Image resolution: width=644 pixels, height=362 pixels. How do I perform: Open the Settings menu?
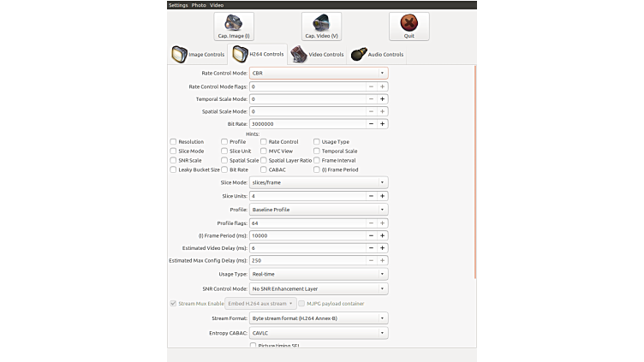[x=177, y=4]
